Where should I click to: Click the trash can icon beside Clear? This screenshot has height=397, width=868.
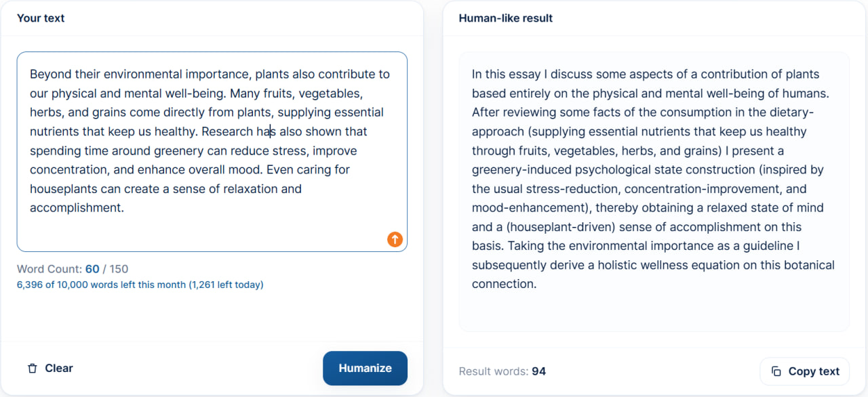click(x=33, y=369)
